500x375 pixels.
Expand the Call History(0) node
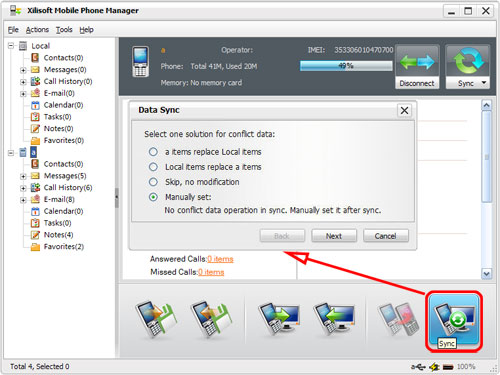click(23, 82)
